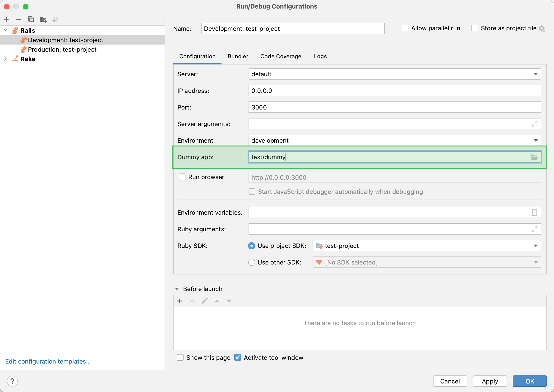Open the environment variables editor
This screenshot has width=554, height=392.
coord(535,212)
